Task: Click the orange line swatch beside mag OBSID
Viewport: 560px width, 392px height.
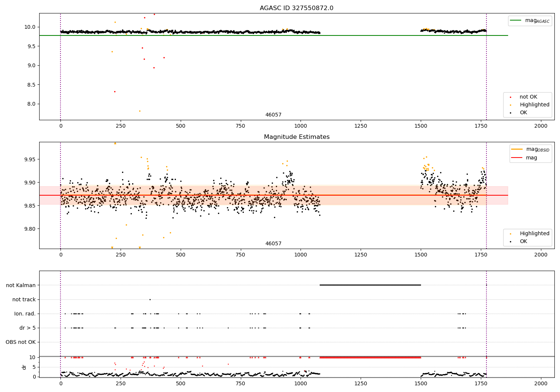Action: pyautogui.click(x=517, y=149)
